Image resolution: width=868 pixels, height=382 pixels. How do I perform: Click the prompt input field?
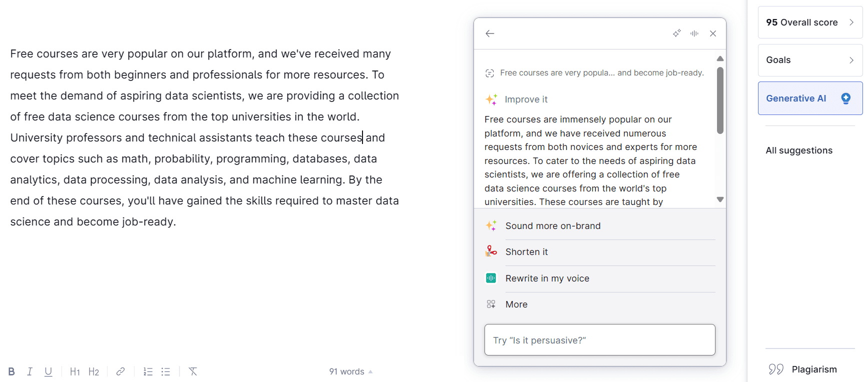coord(600,340)
